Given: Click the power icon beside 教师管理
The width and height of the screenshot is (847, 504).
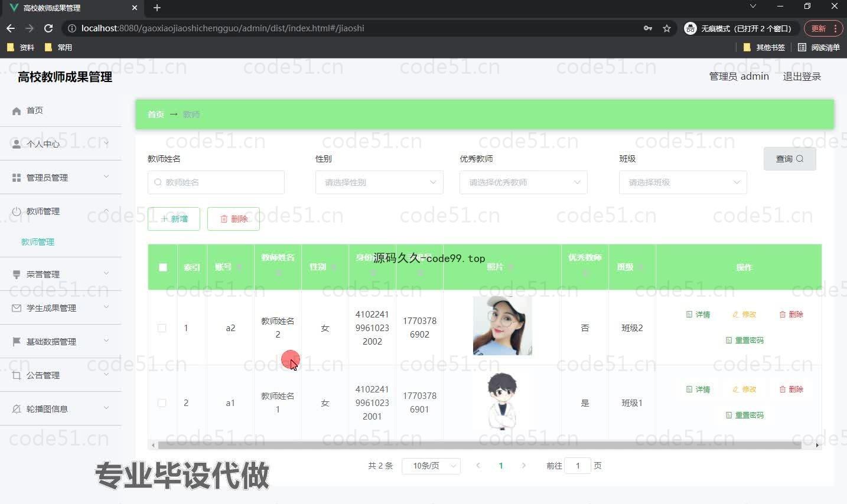Looking at the screenshot, I should click(17, 211).
